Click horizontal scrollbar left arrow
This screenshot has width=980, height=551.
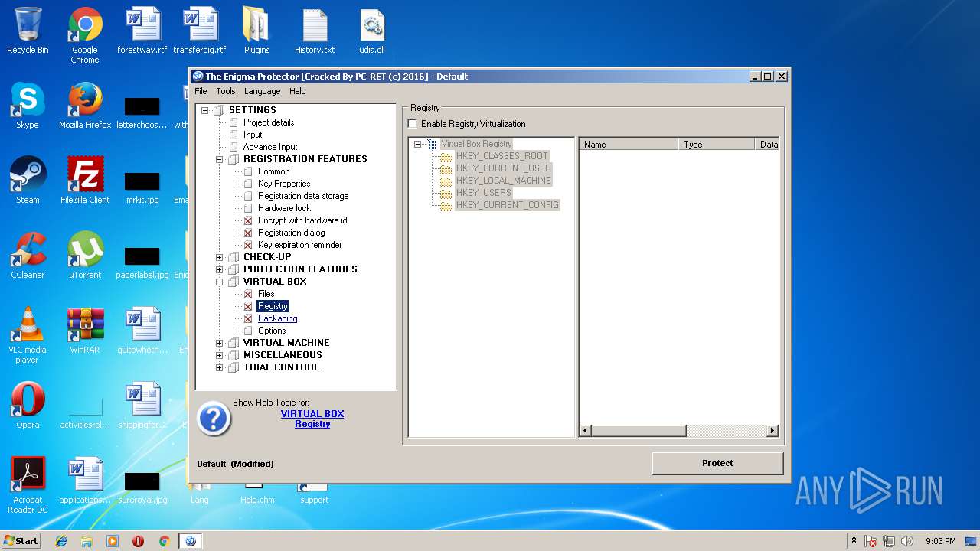(586, 431)
